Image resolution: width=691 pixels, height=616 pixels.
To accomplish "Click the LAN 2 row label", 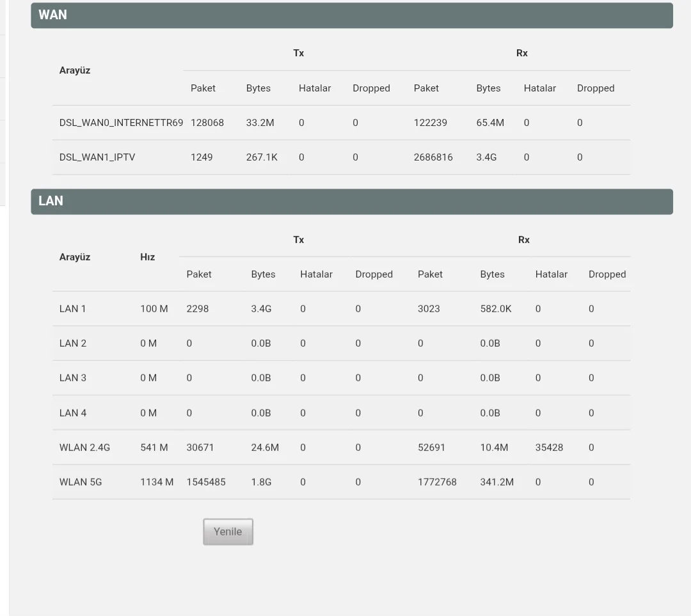I will (x=73, y=344).
